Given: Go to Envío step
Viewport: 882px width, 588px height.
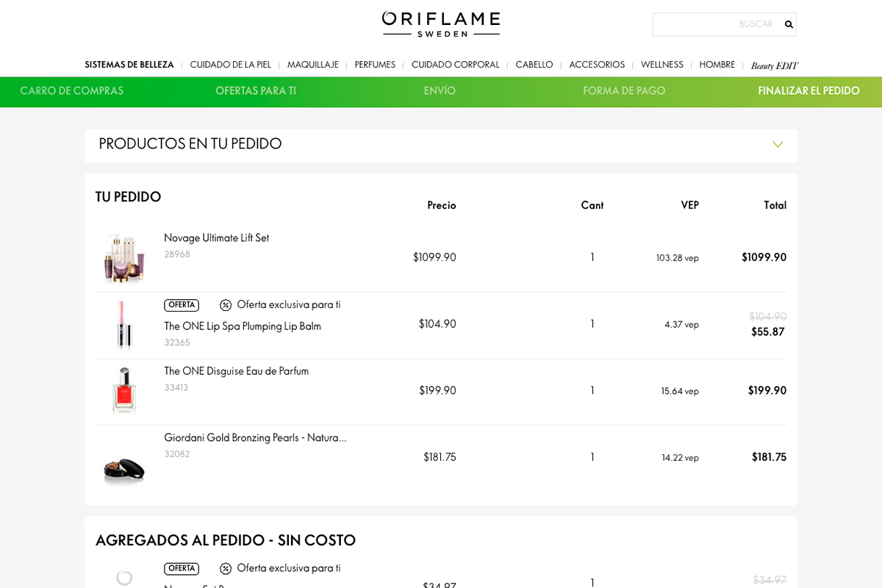Looking at the screenshot, I should 440,91.
